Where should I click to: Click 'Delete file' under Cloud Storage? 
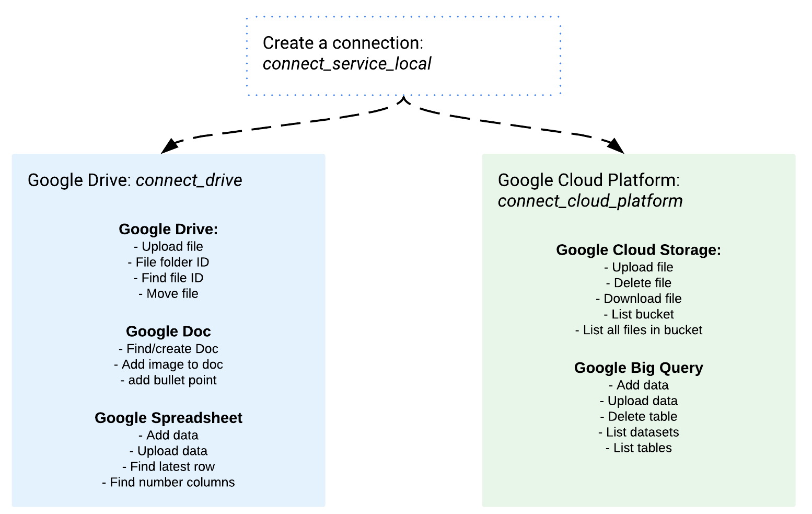[x=639, y=283]
